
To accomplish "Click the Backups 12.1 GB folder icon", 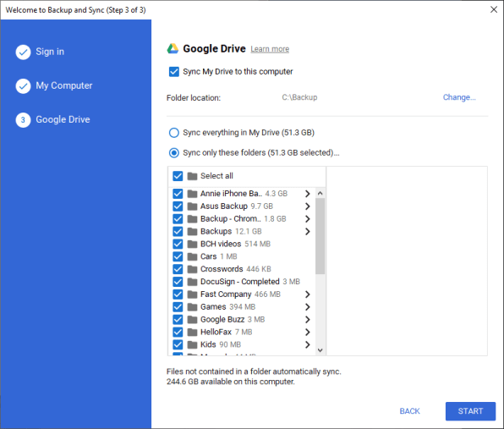I will [192, 232].
